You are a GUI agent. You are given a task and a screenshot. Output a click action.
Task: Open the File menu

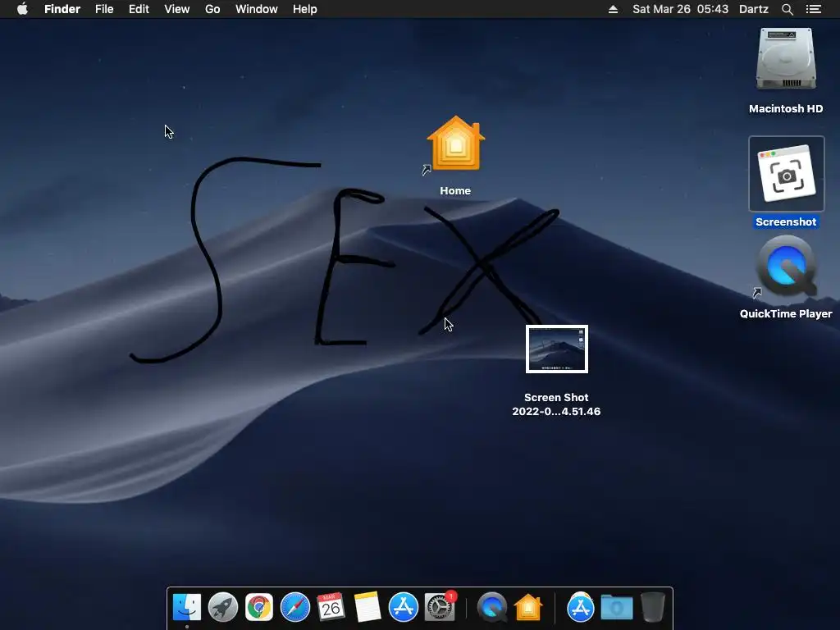point(104,9)
